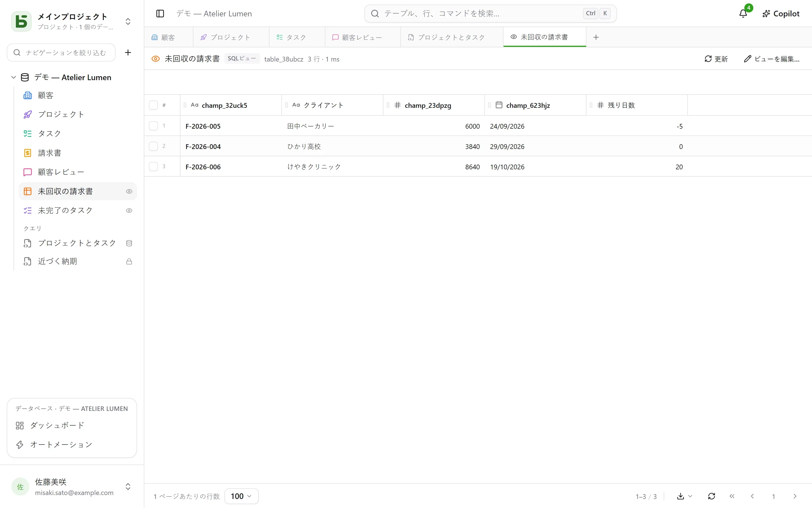Open the タスク item in sidebar
812x508 pixels.
pyautogui.click(x=78, y=134)
